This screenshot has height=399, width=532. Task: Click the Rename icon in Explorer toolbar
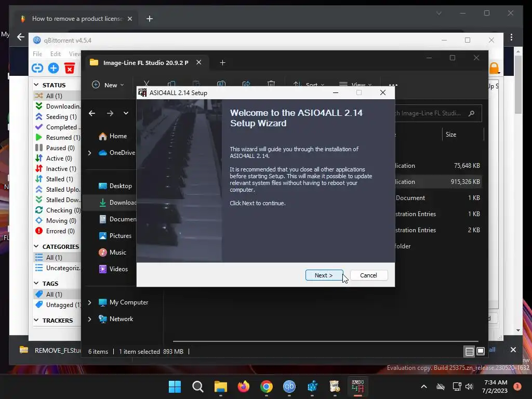click(221, 84)
